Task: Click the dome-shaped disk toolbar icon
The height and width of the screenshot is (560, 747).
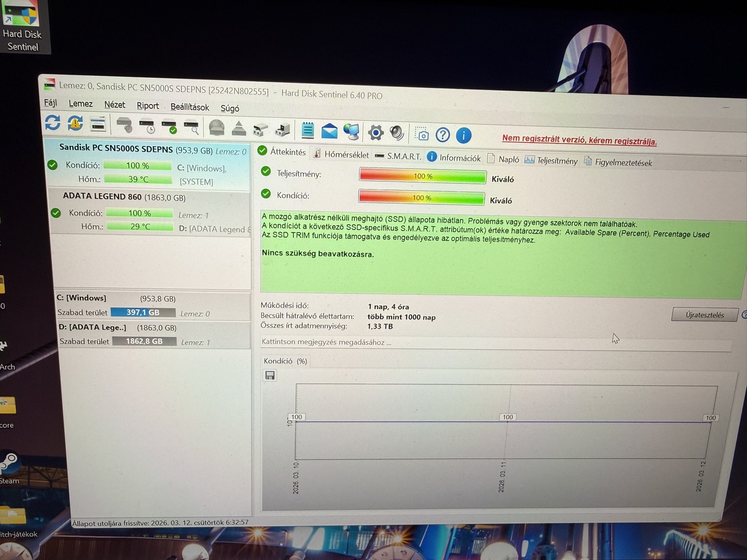Action: pyautogui.click(x=217, y=128)
